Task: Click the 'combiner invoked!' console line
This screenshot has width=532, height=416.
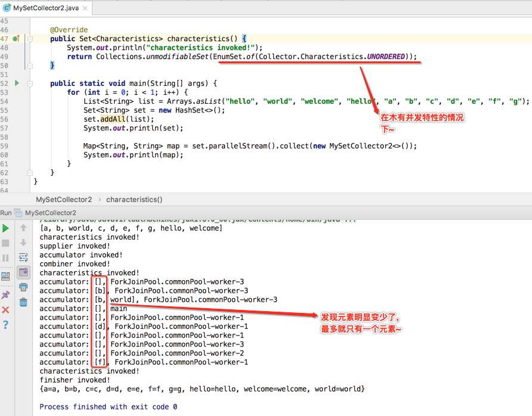Action: tap(75, 264)
